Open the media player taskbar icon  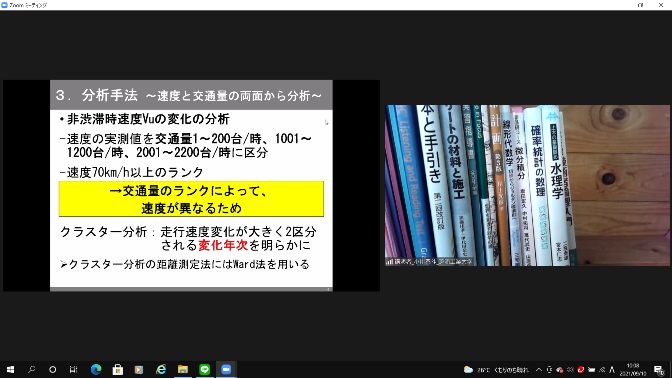click(139, 369)
